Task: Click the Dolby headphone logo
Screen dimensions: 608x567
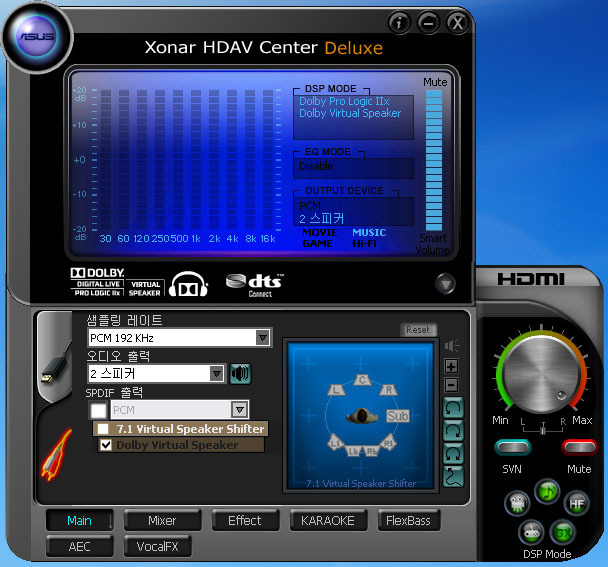Action: click(189, 285)
